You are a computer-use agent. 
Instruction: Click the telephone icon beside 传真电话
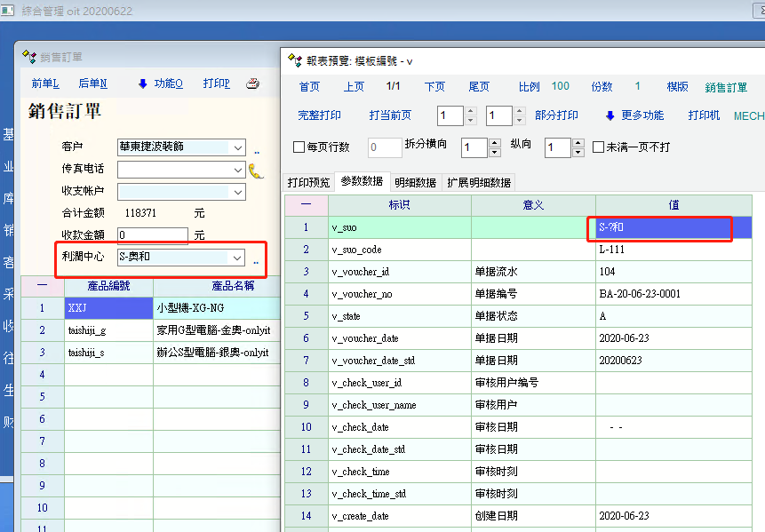coord(256,171)
